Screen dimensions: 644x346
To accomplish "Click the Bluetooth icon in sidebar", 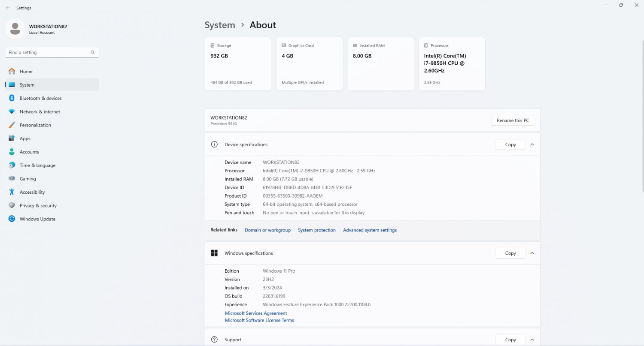I will [12, 98].
